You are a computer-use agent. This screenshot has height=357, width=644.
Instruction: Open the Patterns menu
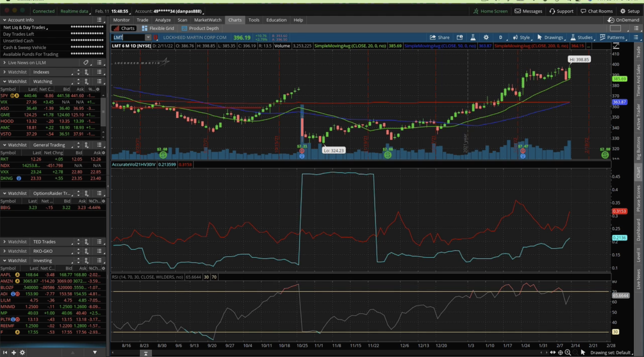pyautogui.click(x=613, y=37)
